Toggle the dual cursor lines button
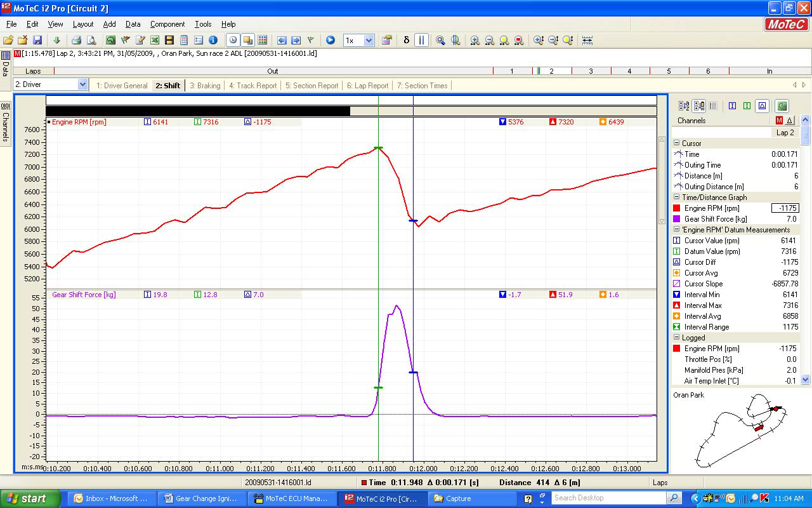The image size is (812, 508). (422, 40)
